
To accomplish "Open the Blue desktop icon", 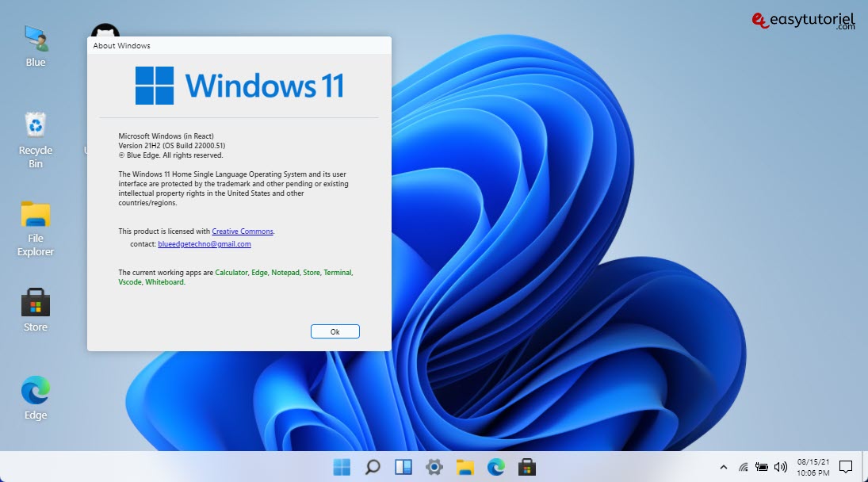I will click(36, 45).
